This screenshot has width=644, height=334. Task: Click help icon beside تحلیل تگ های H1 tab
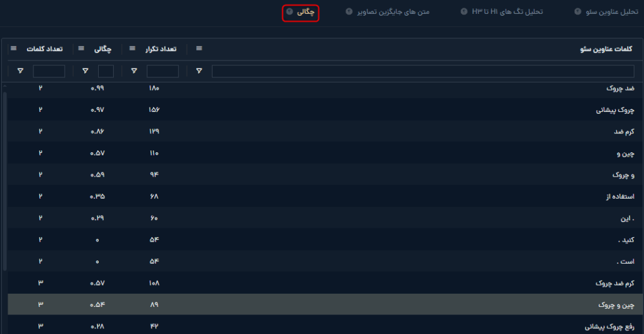(464, 12)
